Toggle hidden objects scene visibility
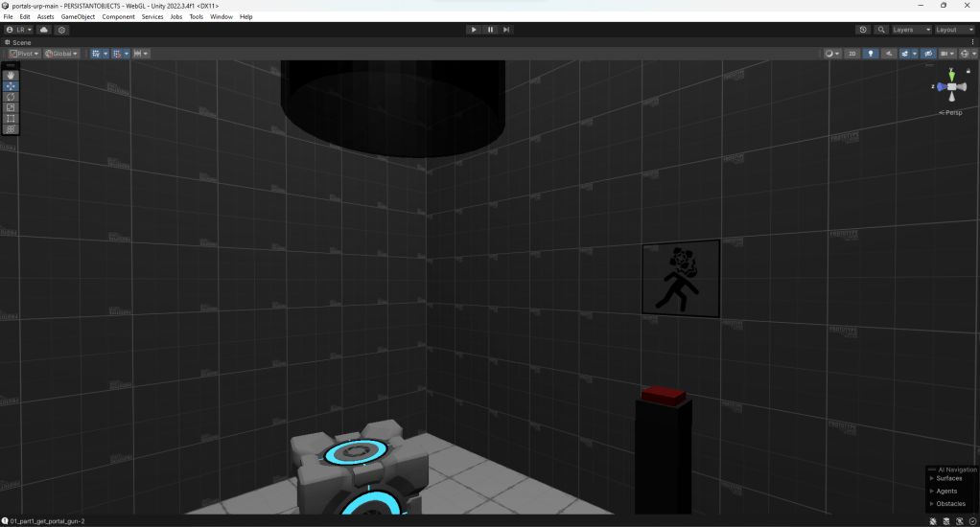Image resolution: width=980 pixels, height=527 pixels. (x=928, y=54)
